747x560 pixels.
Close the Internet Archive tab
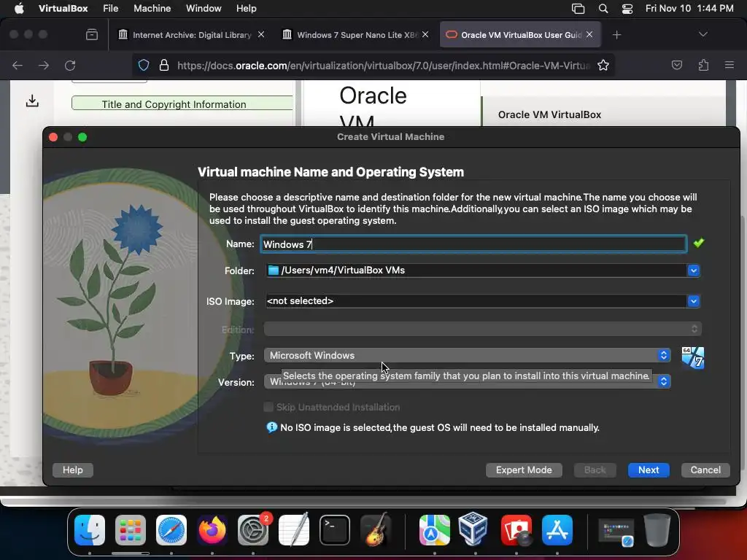261,34
